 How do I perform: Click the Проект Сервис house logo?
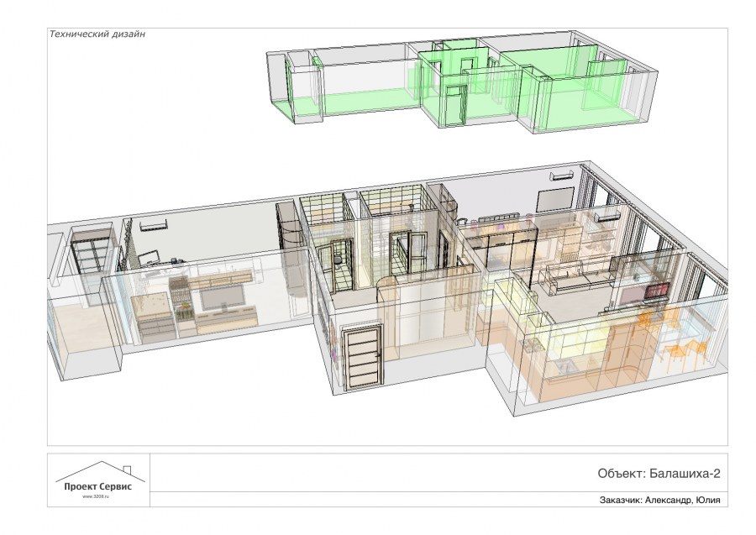99,479
